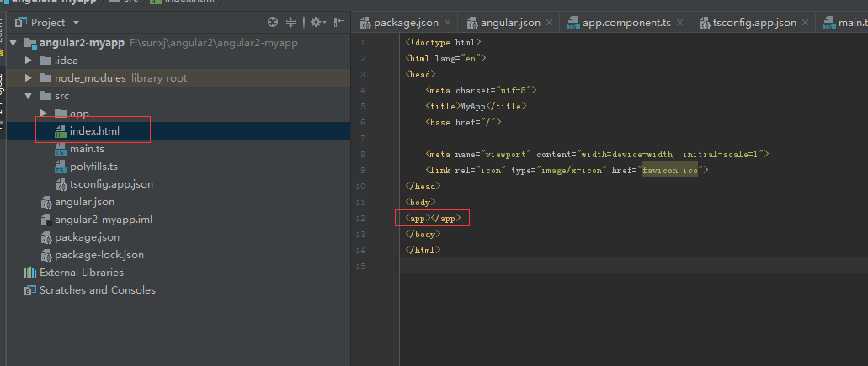Hide the Project tool window
Image resolution: width=868 pixels, height=366 pixels.
pyautogui.click(x=339, y=22)
